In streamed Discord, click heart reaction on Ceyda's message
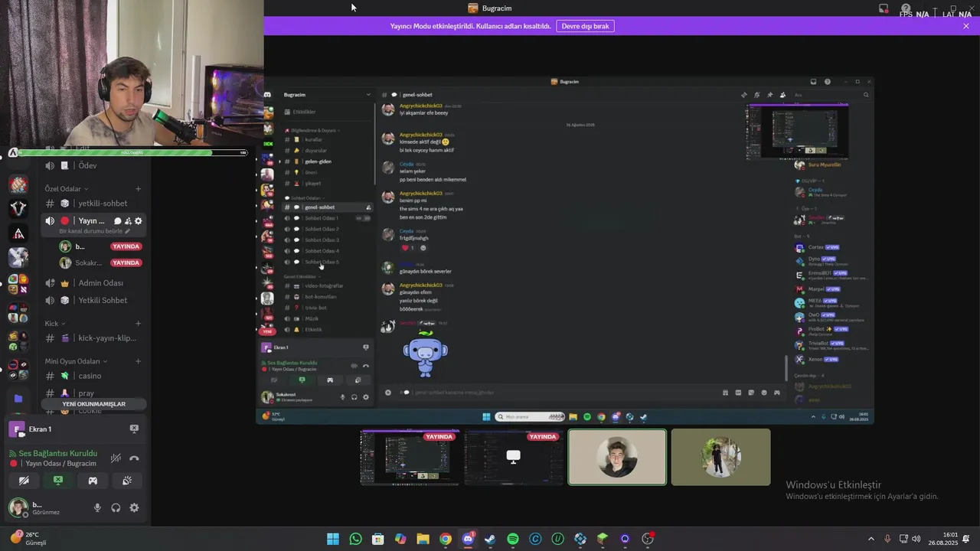The height and width of the screenshot is (551, 980). pyautogui.click(x=407, y=248)
